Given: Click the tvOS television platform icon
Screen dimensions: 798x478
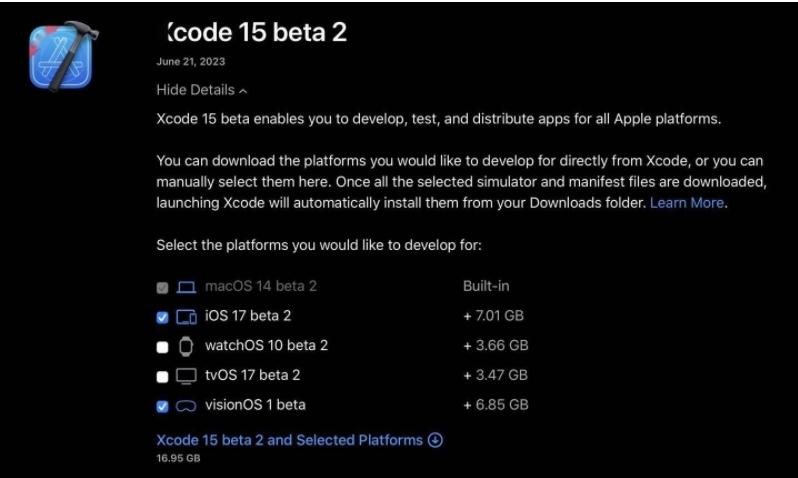Looking at the screenshot, I should click(x=186, y=377).
